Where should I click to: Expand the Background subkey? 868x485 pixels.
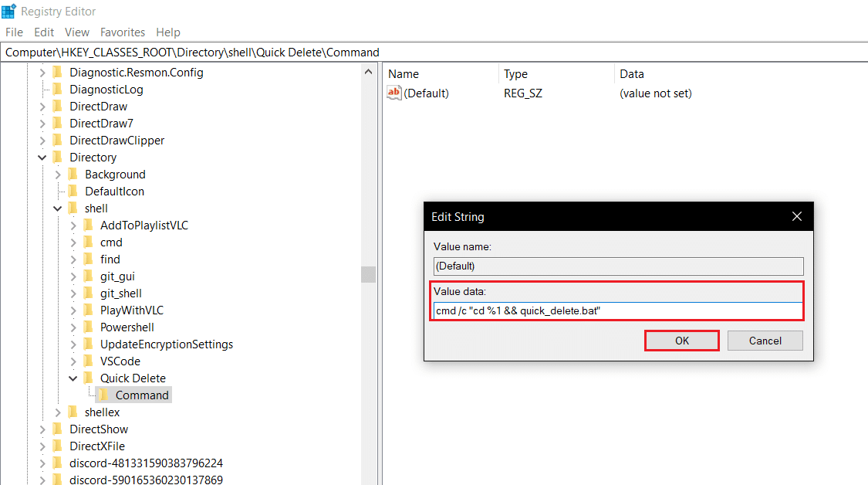pos(58,175)
